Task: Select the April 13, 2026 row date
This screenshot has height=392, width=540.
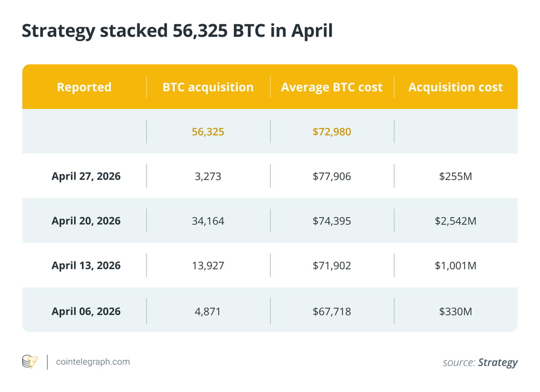Action: pos(86,266)
